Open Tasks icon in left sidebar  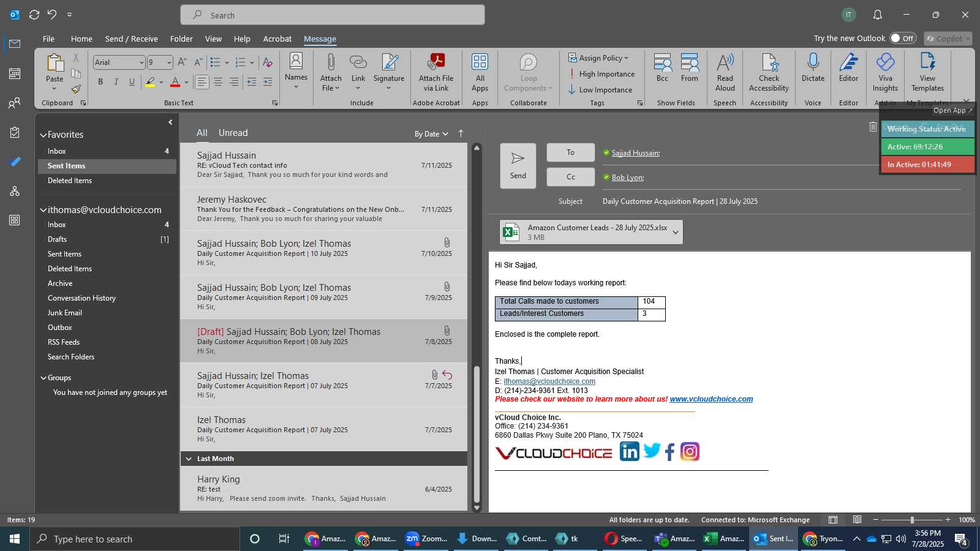click(x=15, y=132)
